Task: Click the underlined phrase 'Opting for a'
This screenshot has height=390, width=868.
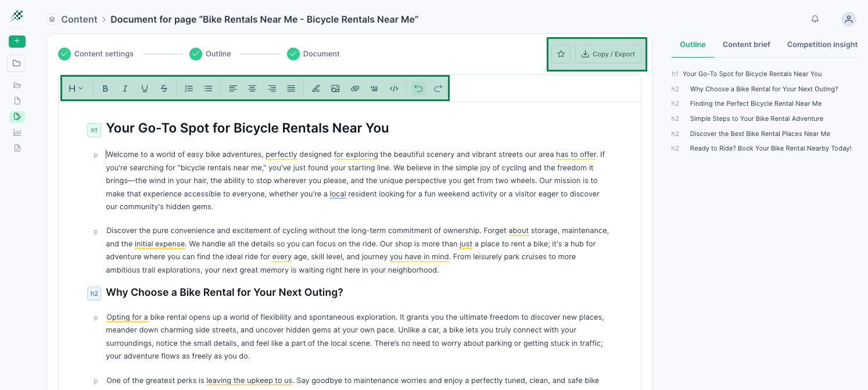Action: tap(127, 317)
